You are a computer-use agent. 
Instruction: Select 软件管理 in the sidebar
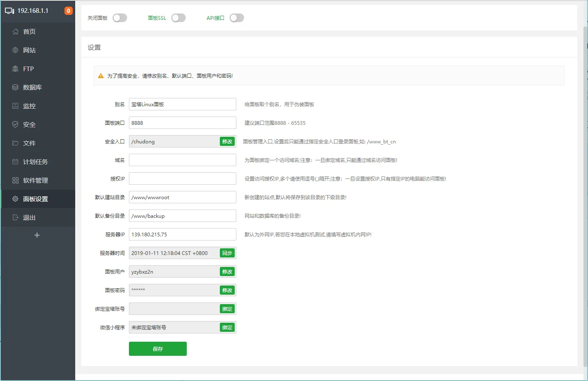[x=38, y=180]
